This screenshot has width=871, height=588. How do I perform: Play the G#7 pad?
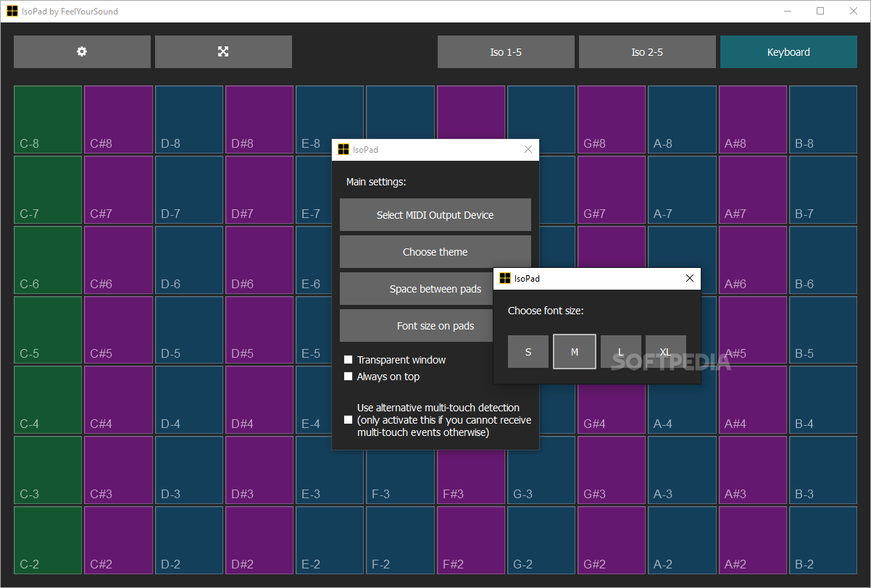tap(612, 190)
